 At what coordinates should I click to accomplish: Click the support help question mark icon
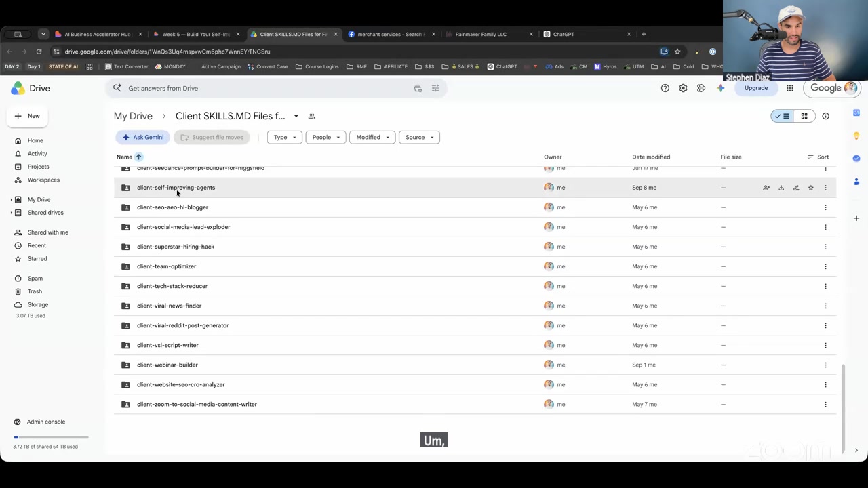[665, 88]
